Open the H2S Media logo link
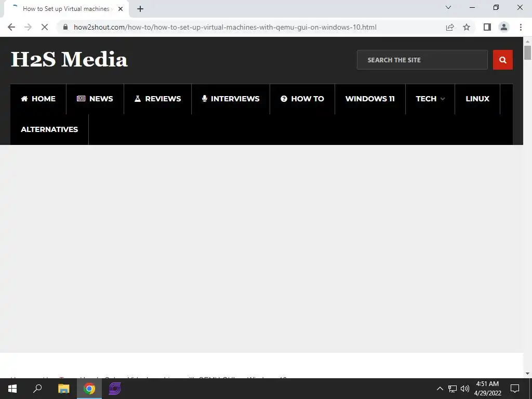Image resolution: width=532 pixels, height=399 pixels. click(69, 59)
